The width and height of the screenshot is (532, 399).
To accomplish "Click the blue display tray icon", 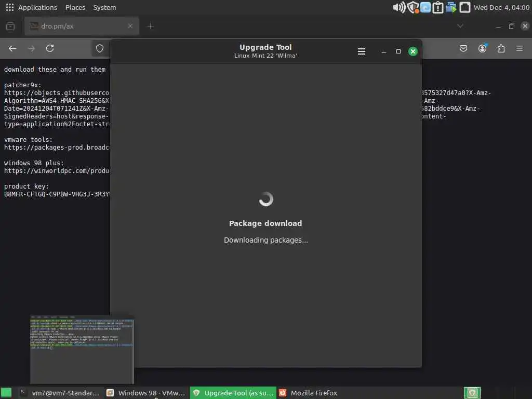I will [x=425, y=7].
